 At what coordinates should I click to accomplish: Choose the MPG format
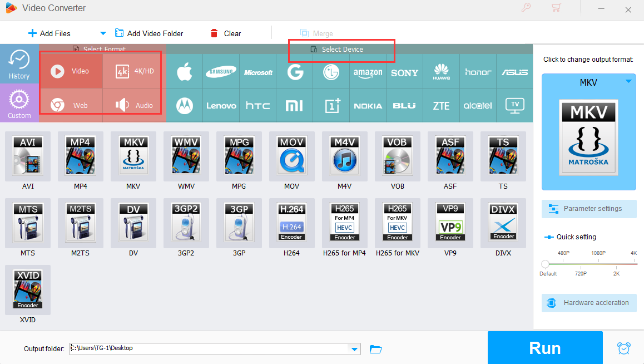[x=239, y=156]
